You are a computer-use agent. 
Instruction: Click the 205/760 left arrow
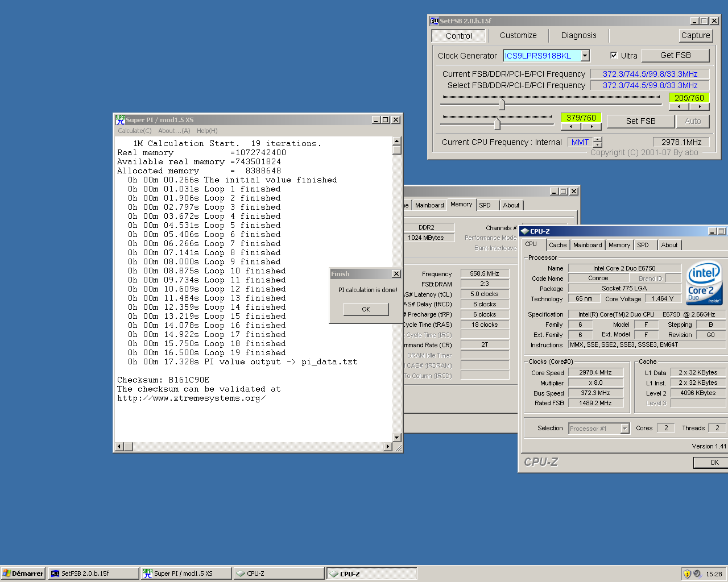(679, 106)
